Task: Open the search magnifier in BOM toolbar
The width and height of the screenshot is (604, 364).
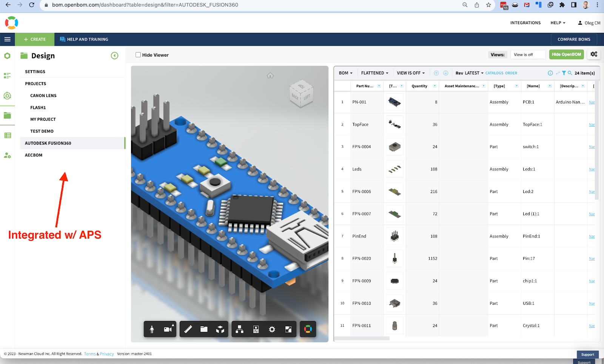Action: [570, 73]
